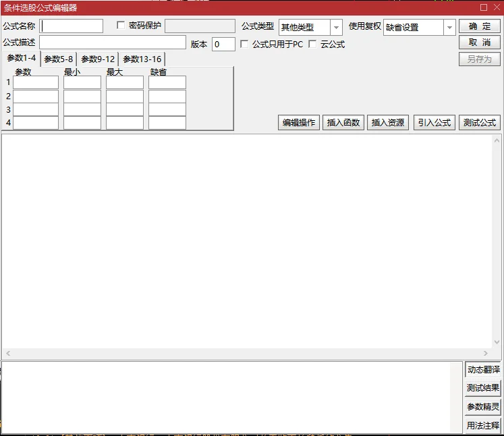
Task: Enable the 密码保护 checkbox
Action: click(x=121, y=26)
